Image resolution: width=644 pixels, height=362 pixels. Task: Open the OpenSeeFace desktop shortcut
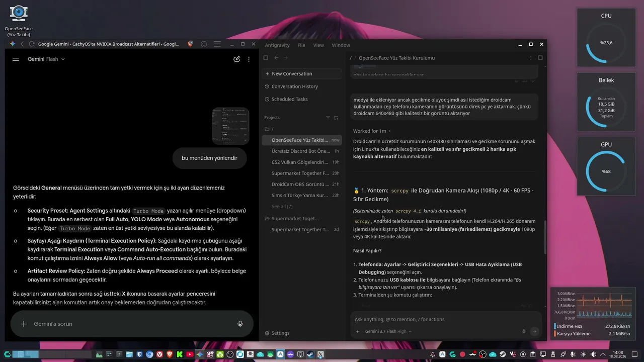pyautogui.click(x=19, y=20)
